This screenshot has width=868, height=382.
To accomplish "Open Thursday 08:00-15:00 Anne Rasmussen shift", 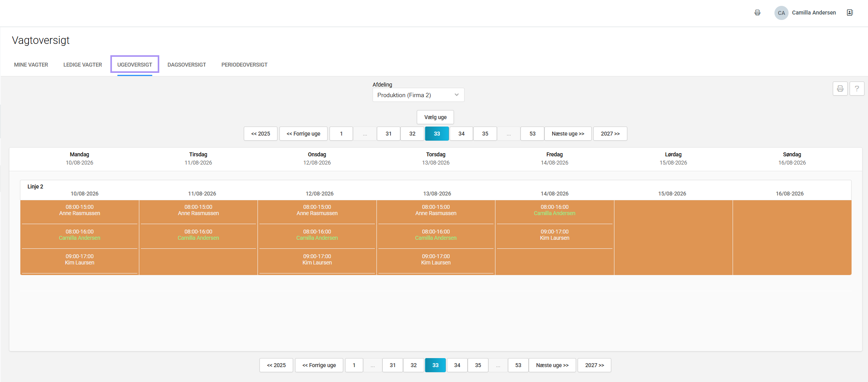I will coord(436,210).
